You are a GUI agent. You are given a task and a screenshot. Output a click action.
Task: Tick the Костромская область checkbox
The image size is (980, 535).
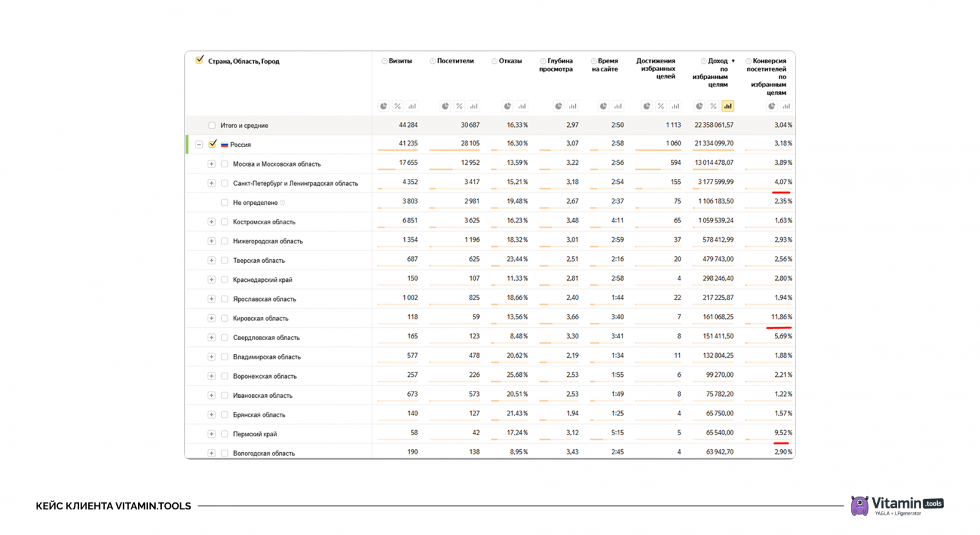tap(225, 222)
